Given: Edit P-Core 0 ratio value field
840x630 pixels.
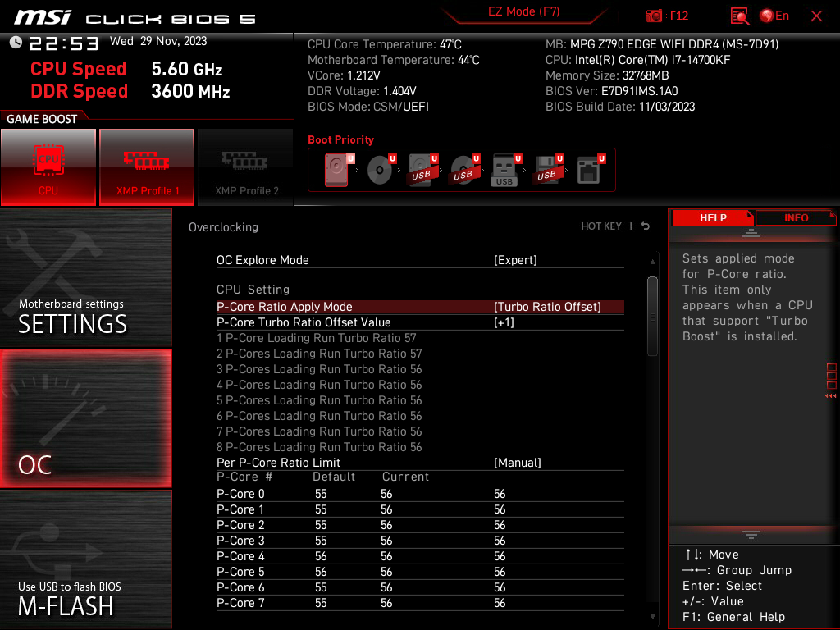Looking at the screenshot, I should point(500,494).
